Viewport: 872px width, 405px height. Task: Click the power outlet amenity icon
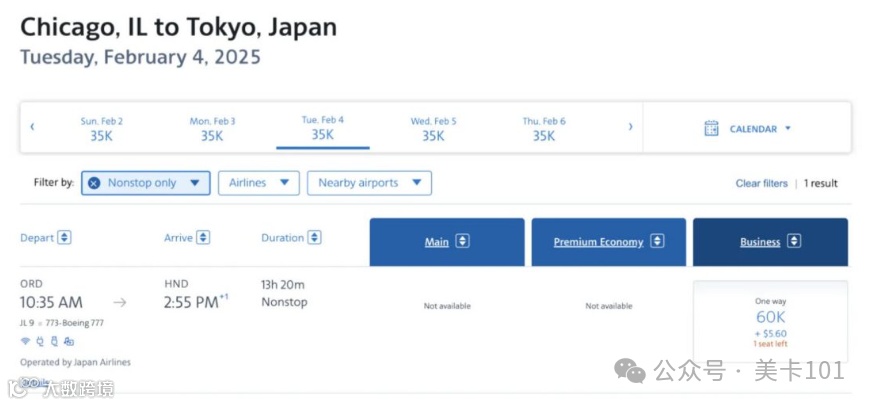(40, 341)
